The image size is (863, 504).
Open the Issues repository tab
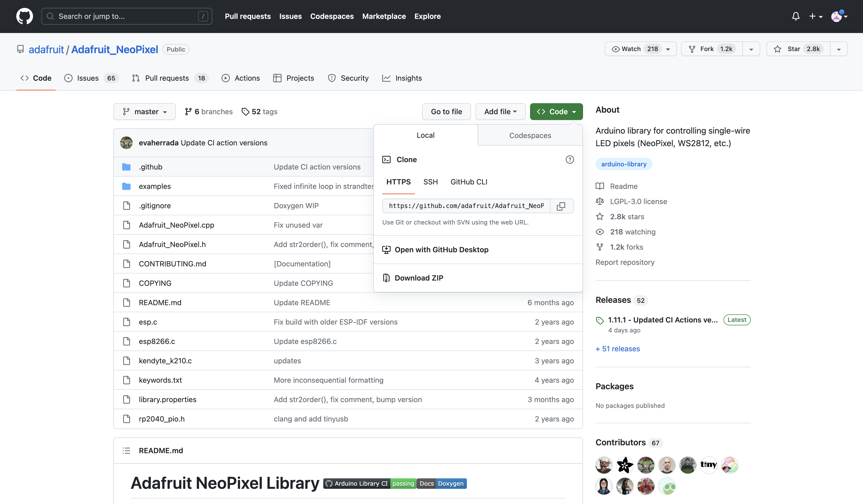pyautogui.click(x=91, y=78)
